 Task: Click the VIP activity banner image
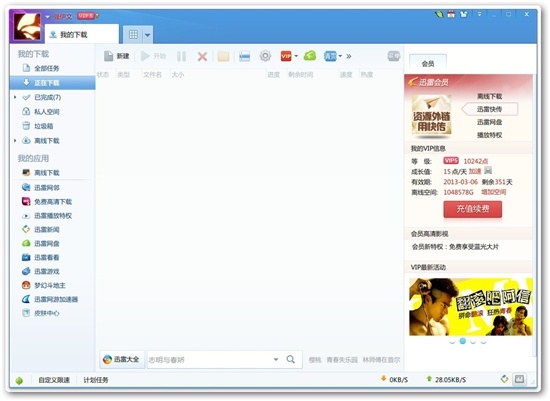471,307
